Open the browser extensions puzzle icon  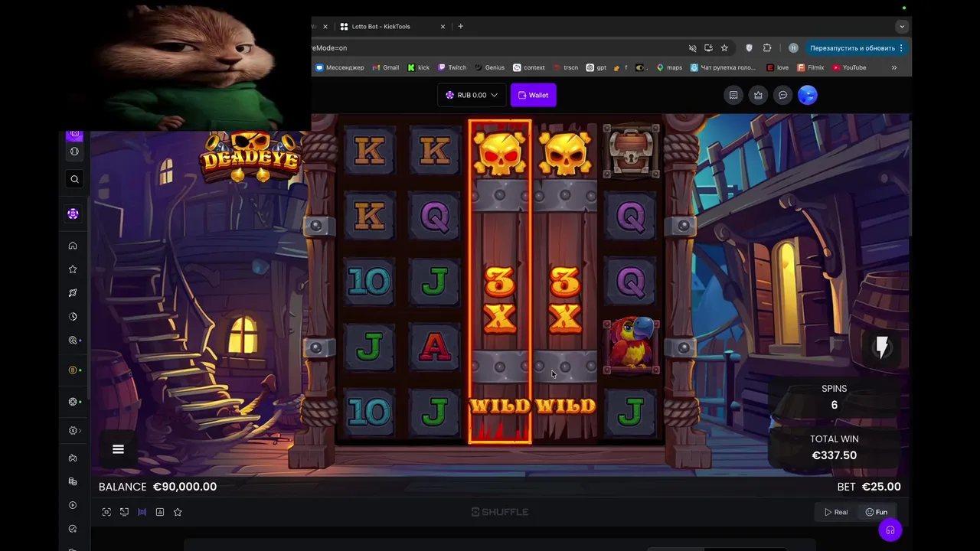[x=767, y=47]
